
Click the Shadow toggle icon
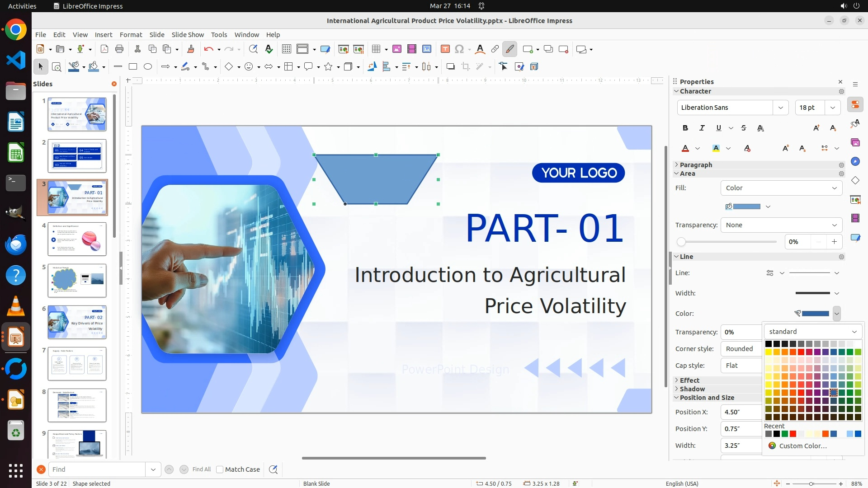pyautogui.click(x=450, y=67)
